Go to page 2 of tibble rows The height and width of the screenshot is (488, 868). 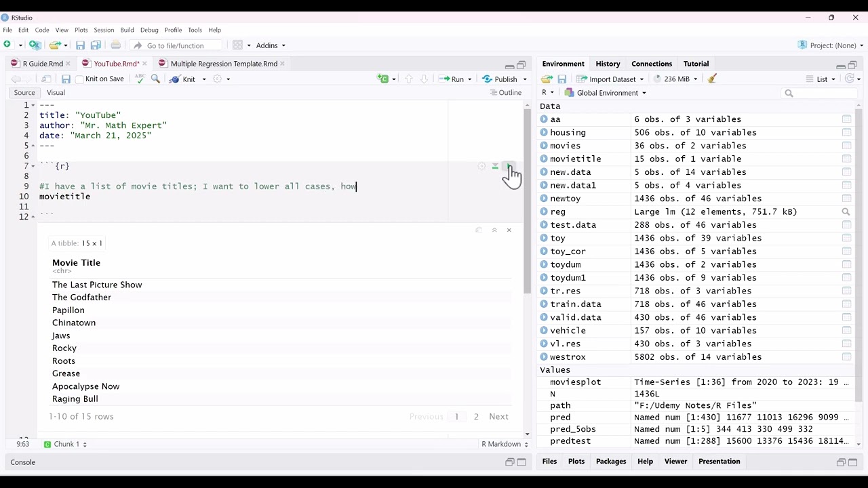[x=476, y=416]
